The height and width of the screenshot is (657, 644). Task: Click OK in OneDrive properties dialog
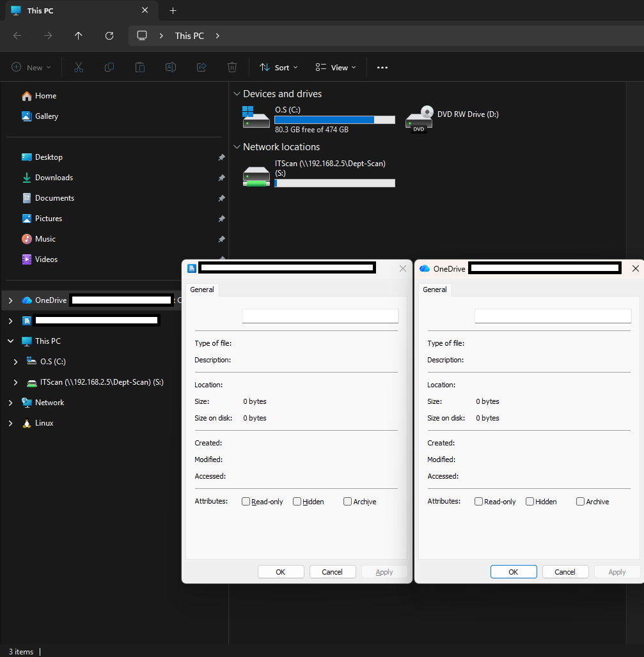(x=513, y=572)
